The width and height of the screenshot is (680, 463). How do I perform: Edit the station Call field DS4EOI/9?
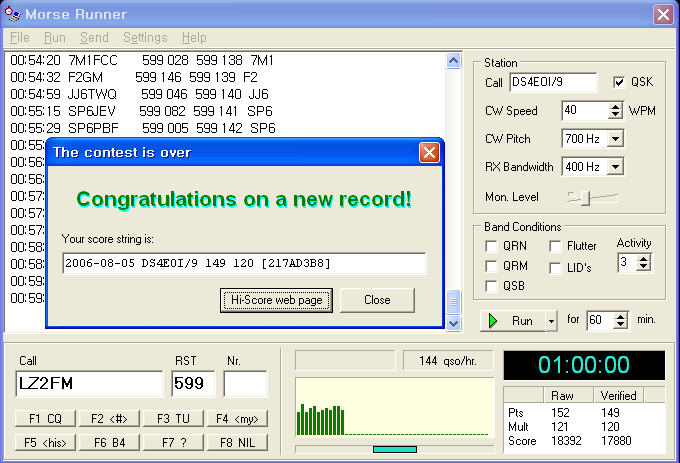[553, 82]
